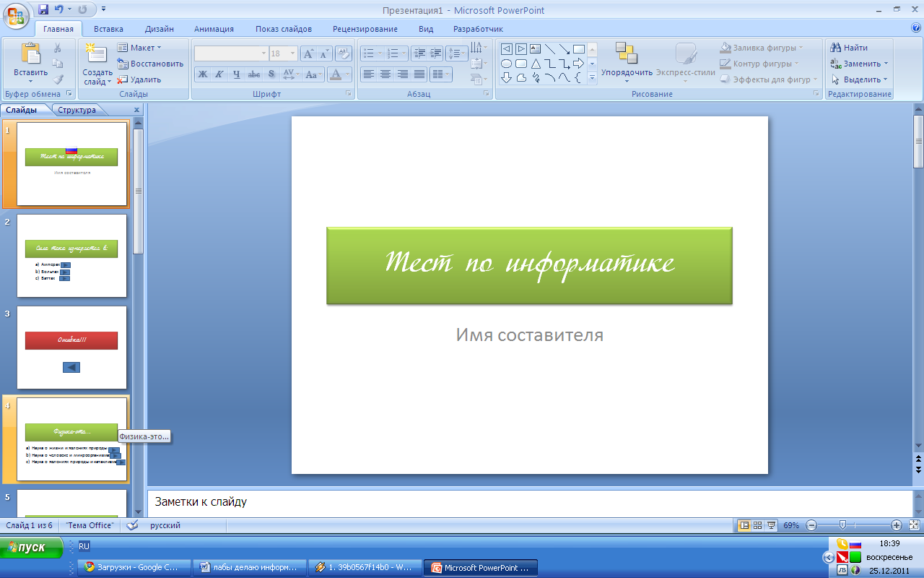Open the Показ слайдов ribbon tab
924x578 pixels.
coord(284,29)
